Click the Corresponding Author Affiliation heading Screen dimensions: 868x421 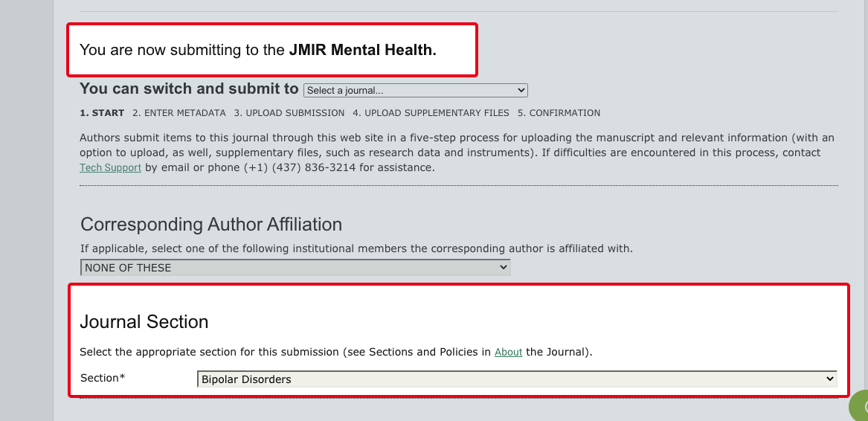(x=211, y=224)
